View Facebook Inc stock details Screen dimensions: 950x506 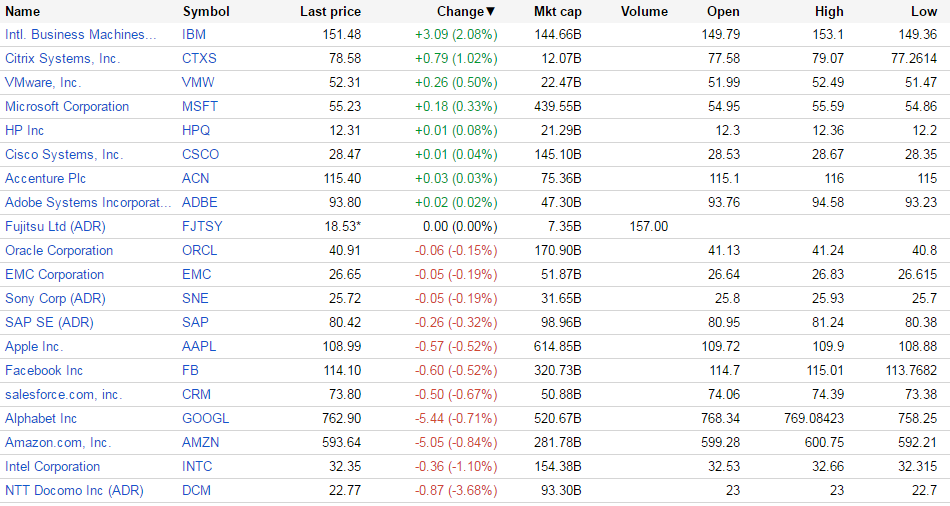click(44, 371)
